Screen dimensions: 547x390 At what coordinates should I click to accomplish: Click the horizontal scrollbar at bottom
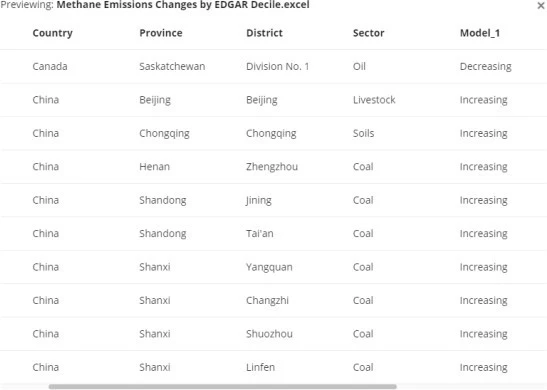point(223,387)
